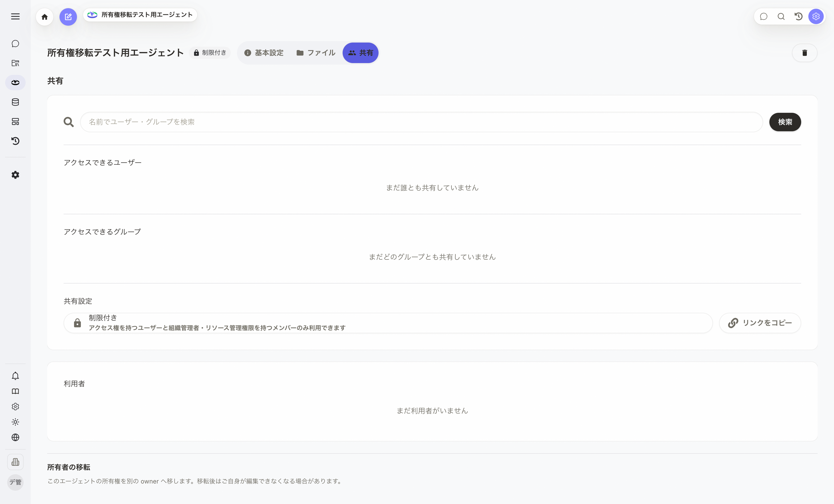Open the デ管 user avatar
Screen dimensions: 834x504
pyautogui.click(x=15, y=482)
